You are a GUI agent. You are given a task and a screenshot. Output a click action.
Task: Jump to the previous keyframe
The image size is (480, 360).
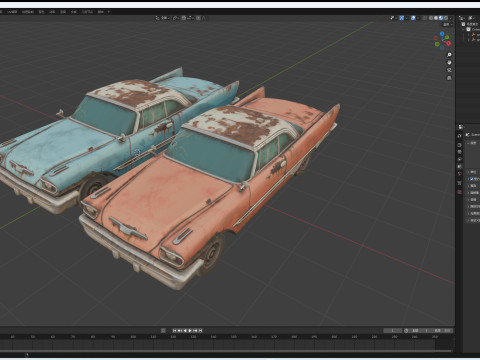tap(180, 331)
